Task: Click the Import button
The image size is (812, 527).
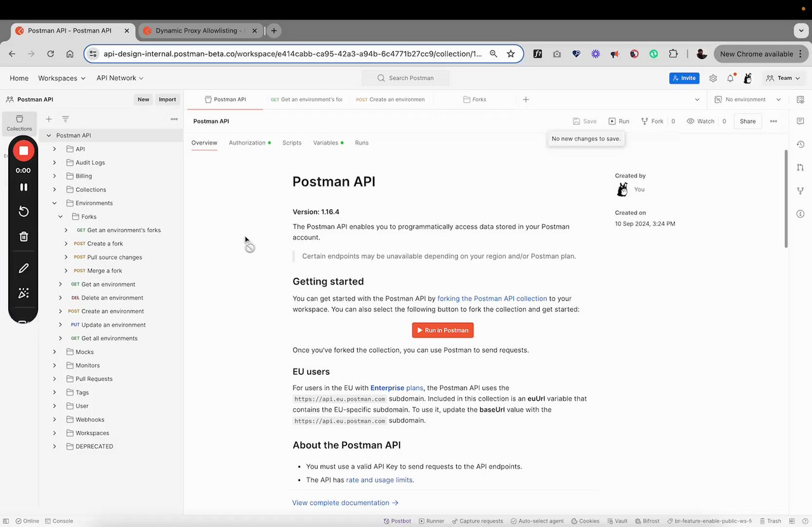Action: 167,100
